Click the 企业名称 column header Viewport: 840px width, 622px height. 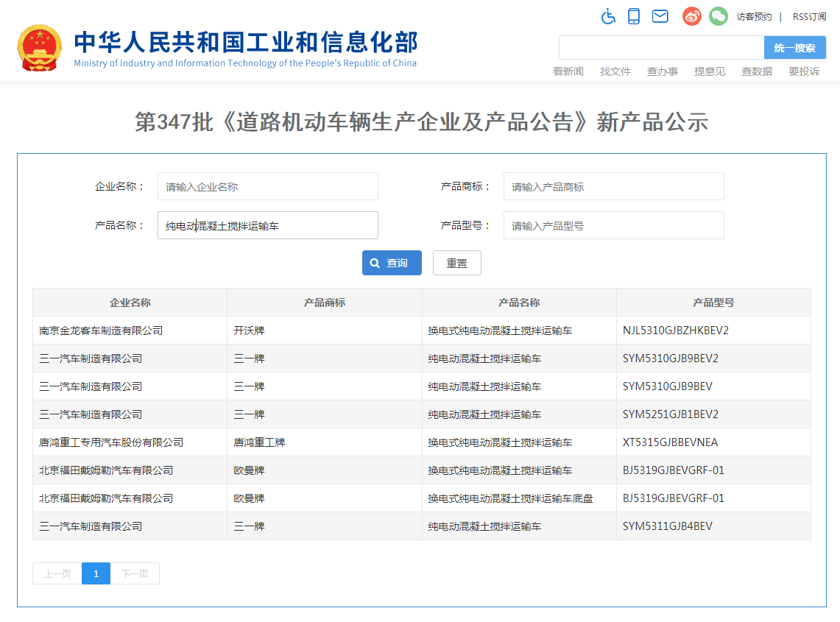130,303
